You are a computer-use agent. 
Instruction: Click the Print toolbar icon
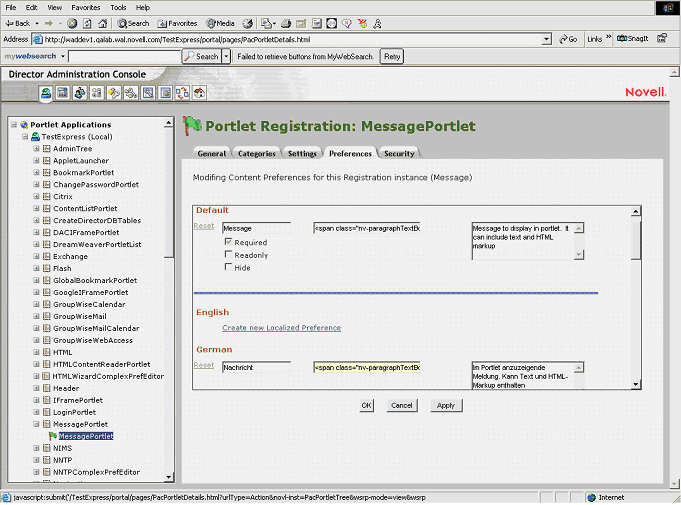click(286, 23)
